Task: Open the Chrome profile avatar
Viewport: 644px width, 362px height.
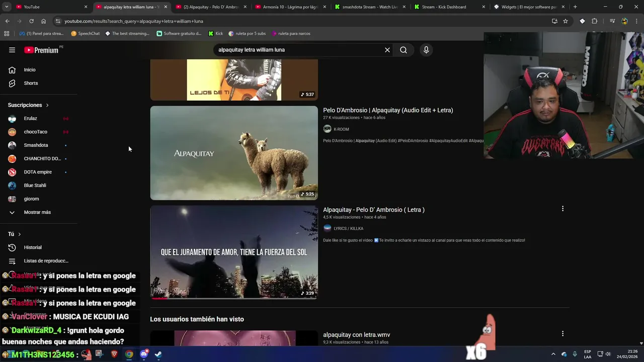Action: point(625,21)
